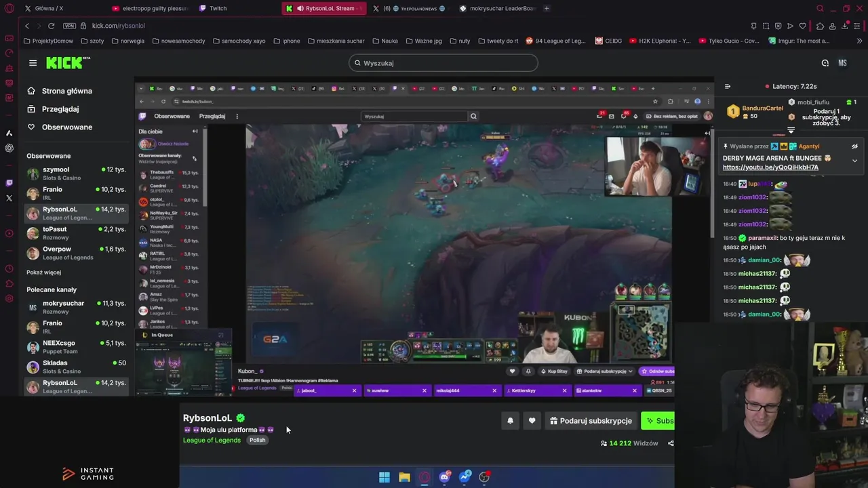Click browser search icon in tab strip
The width and height of the screenshot is (868, 488).
[x=820, y=8]
